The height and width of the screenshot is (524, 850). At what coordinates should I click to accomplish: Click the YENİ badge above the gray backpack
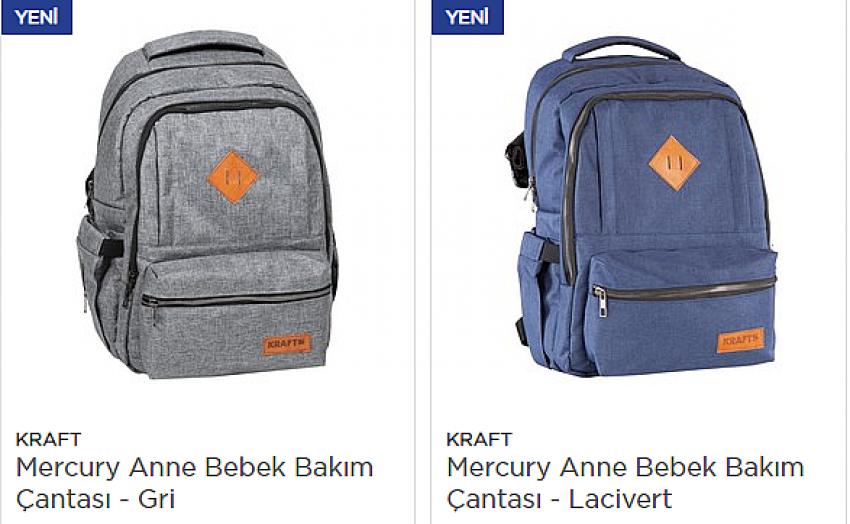[x=37, y=17]
